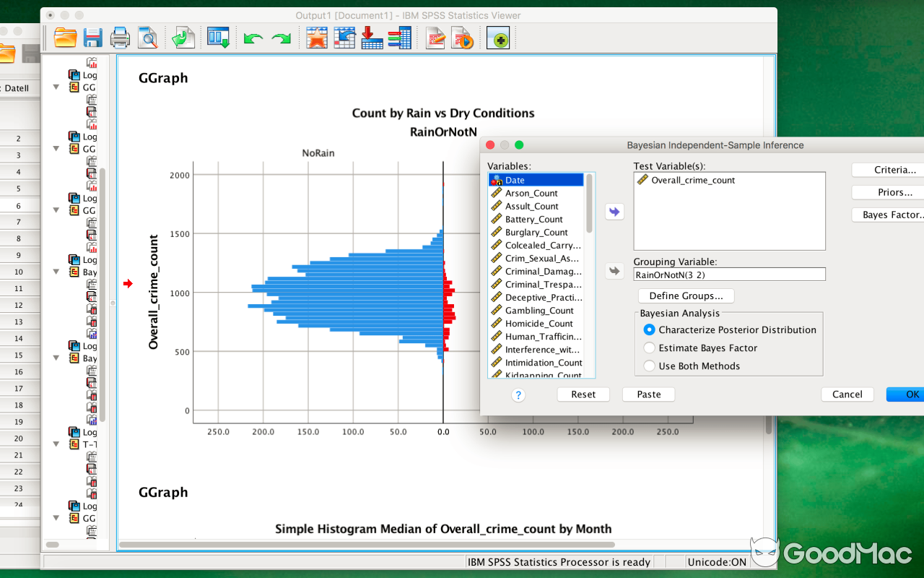Open a saved output file
The image size is (924, 578).
click(x=65, y=37)
